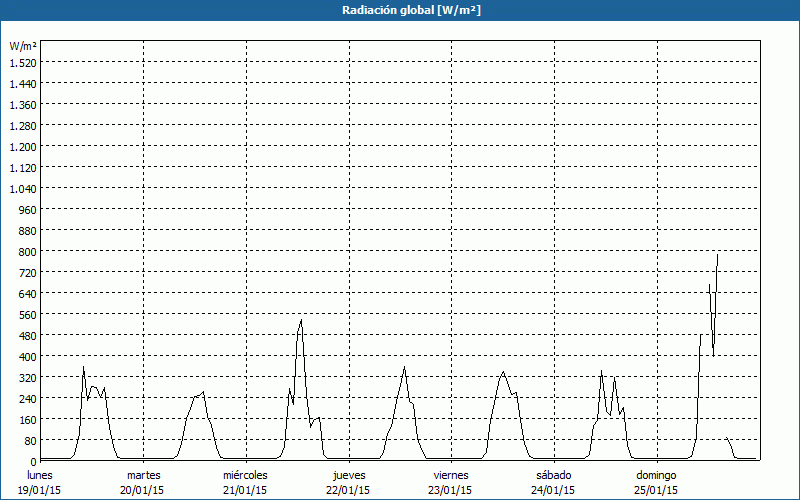Click the 24/01/15 date label

coord(553,490)
